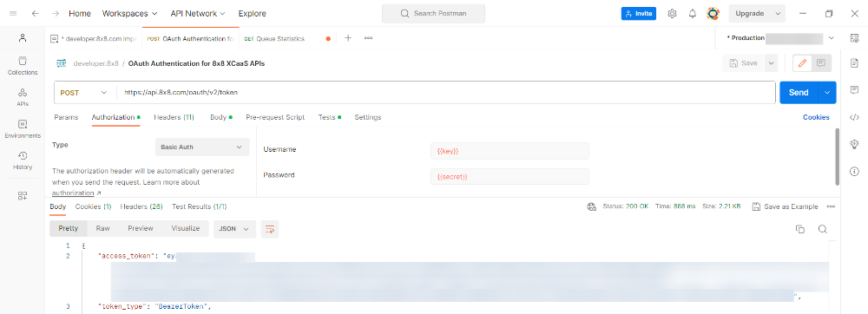868x314 pixels.
Task: Go to Home
Action: coord(80,13)
